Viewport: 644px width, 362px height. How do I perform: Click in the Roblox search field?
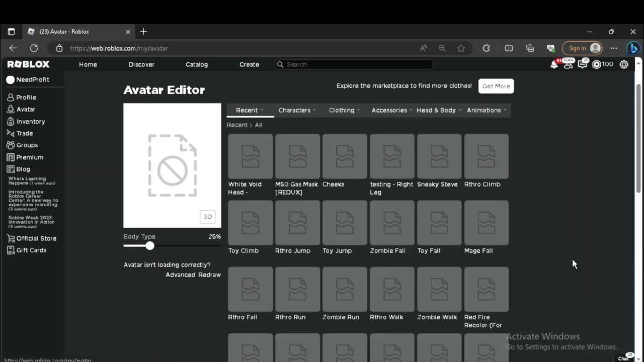click(354, 64)
